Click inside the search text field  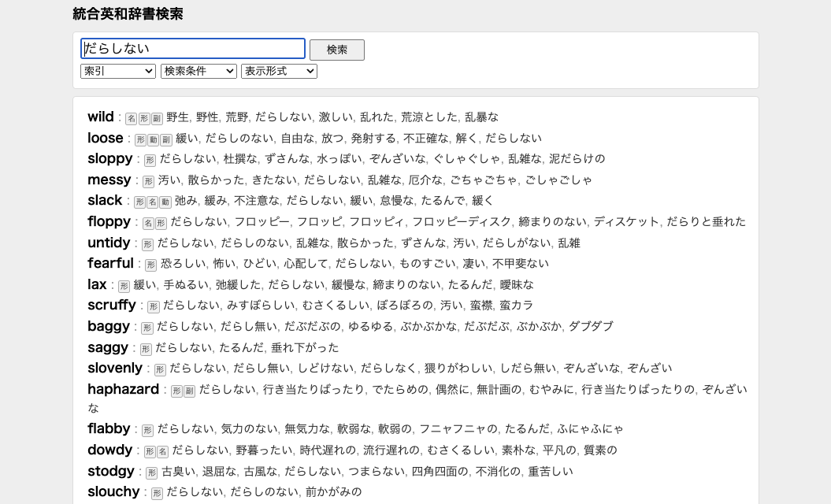(193, 48)
